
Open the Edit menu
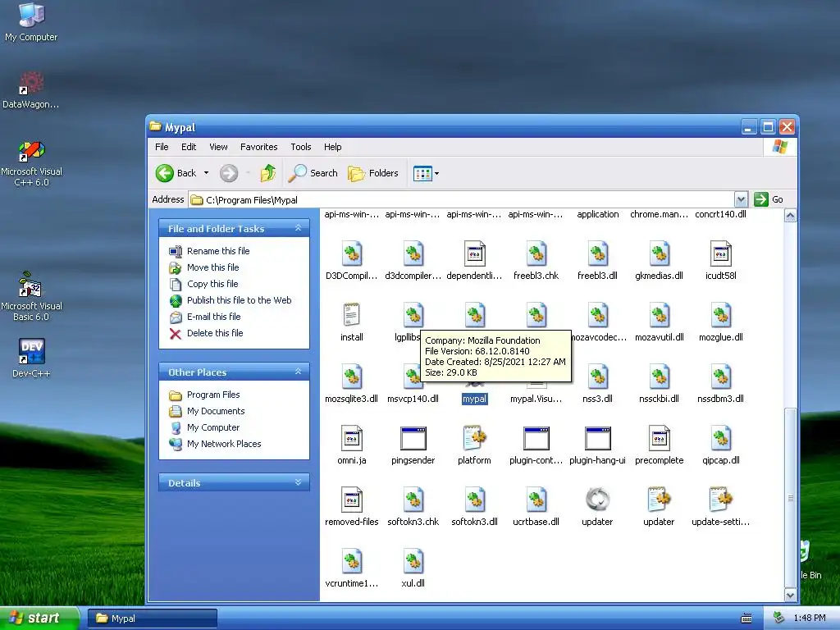[189, 147]
